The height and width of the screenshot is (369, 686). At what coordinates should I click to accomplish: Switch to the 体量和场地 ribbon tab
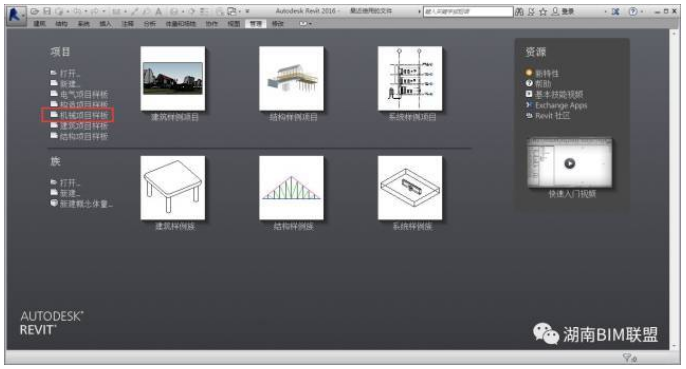180,24
